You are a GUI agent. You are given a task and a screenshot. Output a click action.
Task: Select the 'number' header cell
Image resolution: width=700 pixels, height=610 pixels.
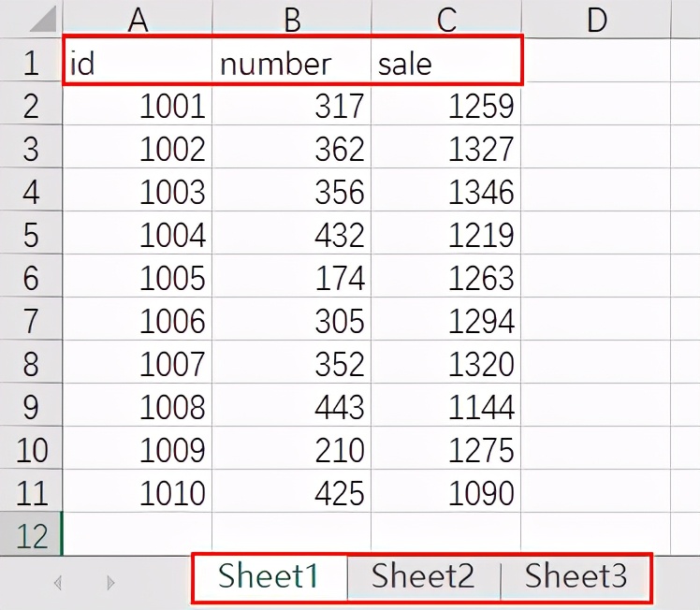click(x=291, y=63)
